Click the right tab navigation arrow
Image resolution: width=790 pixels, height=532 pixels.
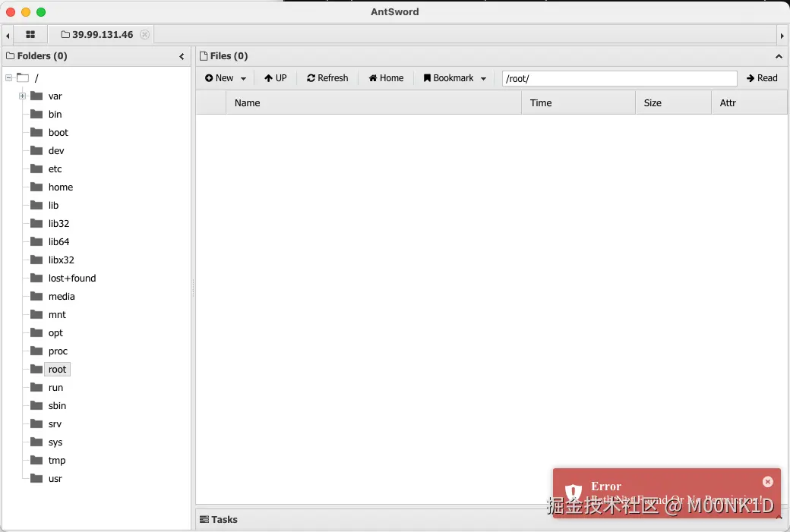782,36
